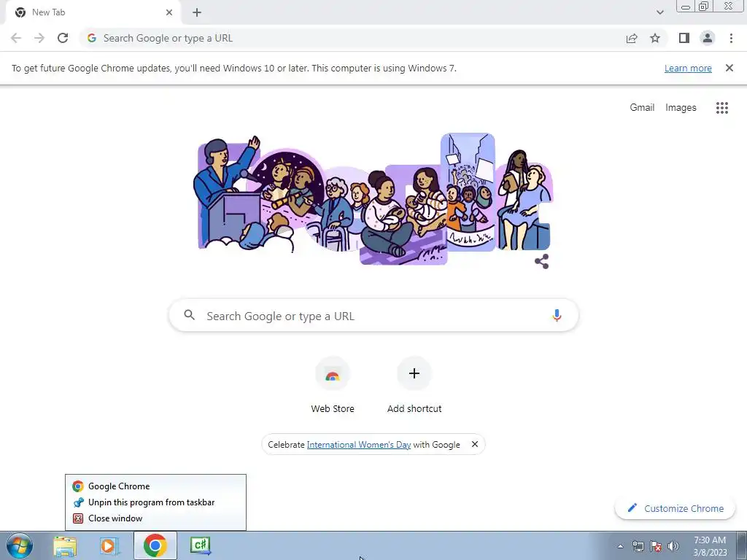This screenshot has width=747, height=560.
Task: Click the volume speaker tray icon
Action: 673,547
